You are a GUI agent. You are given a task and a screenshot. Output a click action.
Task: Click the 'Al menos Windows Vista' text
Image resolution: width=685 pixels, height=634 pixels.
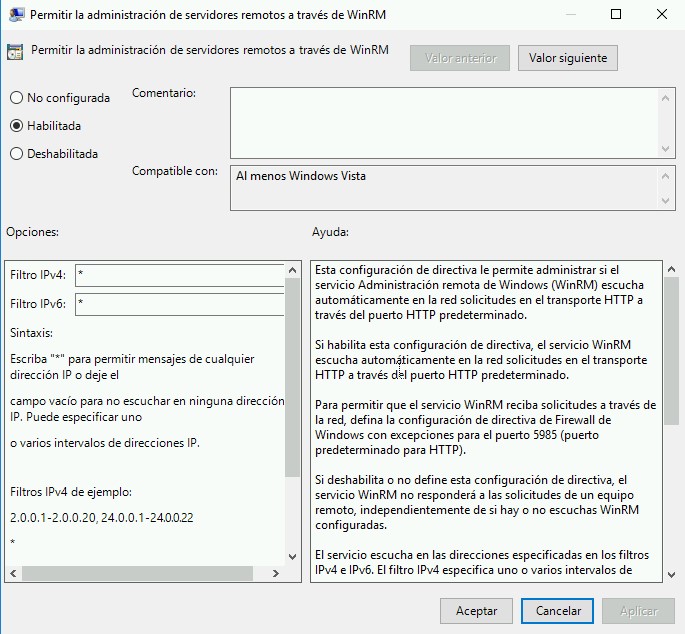[x=301, y=176]
